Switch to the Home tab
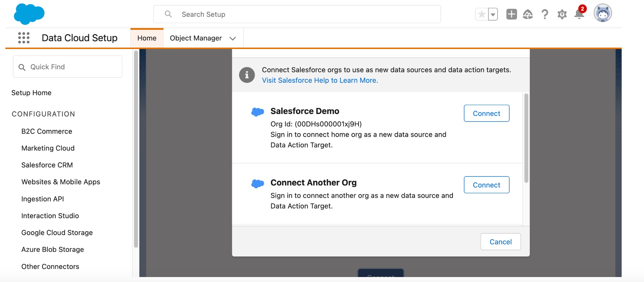 click(147, 38)
